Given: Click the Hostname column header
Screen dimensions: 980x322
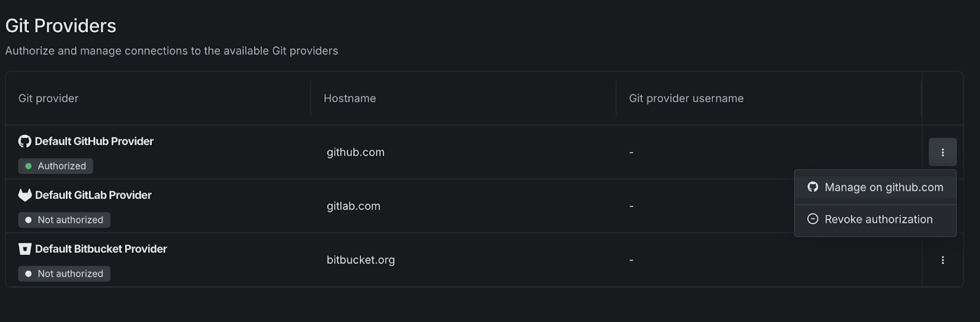Looking at the screenshot, I should (350, 99).
